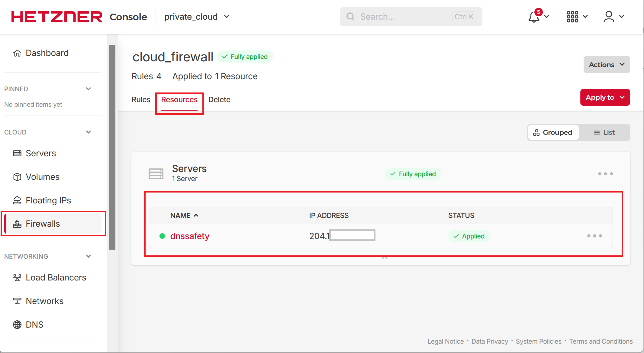Click the DNS globe icon
This screenshot has height=353, width=644.
[x=17, y=325]
